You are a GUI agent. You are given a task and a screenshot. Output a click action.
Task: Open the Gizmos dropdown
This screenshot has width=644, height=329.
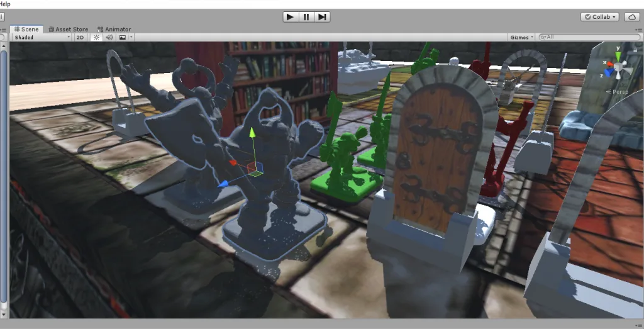click(521, 37)
